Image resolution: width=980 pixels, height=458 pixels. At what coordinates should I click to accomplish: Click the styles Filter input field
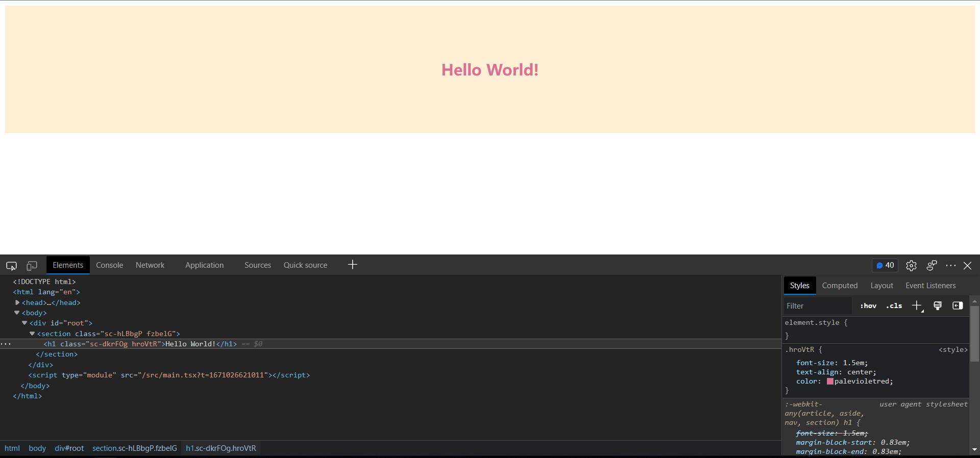point(817,306)
